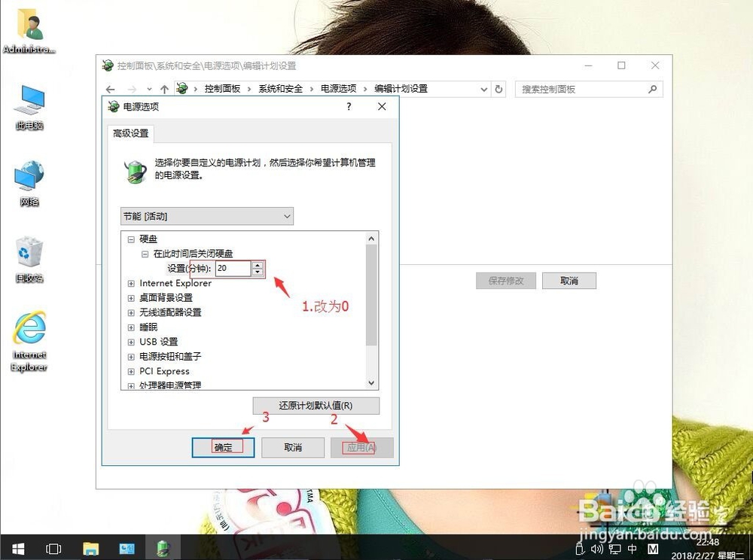The width and height of the screenshot is (753, 560).
Task: Expand the Internet Explorer node
Action: pos(130,284)
